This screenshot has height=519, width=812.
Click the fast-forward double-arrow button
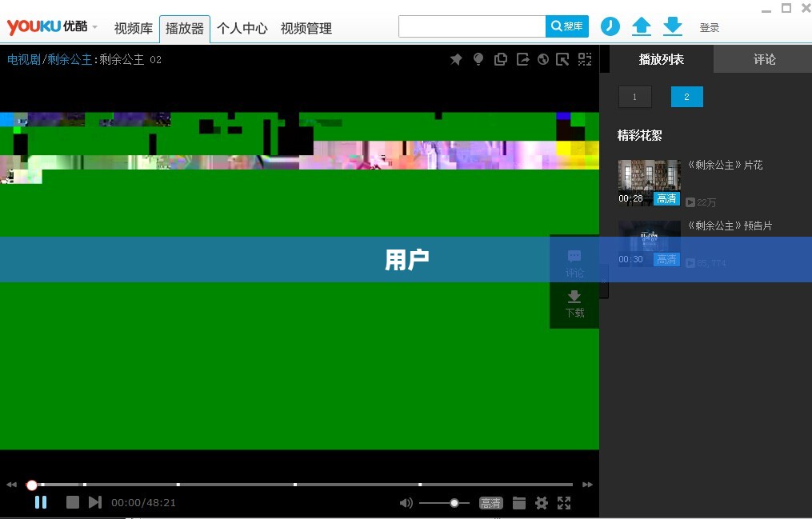(587, 485)
